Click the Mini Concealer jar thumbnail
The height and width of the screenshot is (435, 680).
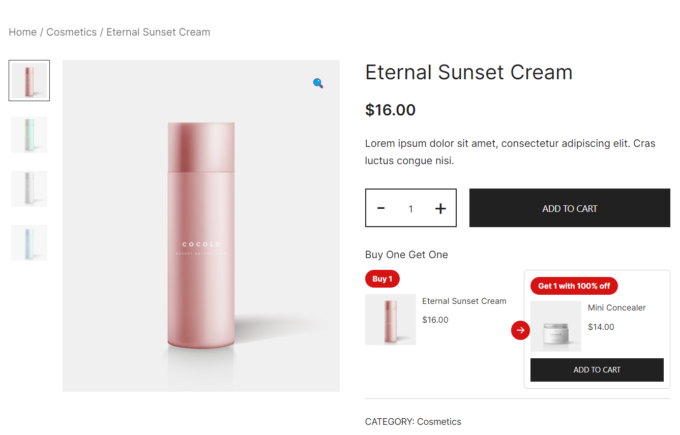[555, 327]
